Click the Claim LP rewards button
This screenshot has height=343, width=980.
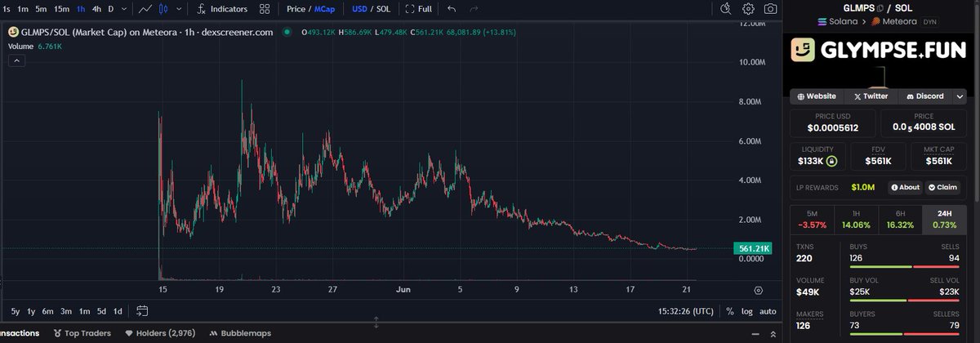(x=942, y=187)
